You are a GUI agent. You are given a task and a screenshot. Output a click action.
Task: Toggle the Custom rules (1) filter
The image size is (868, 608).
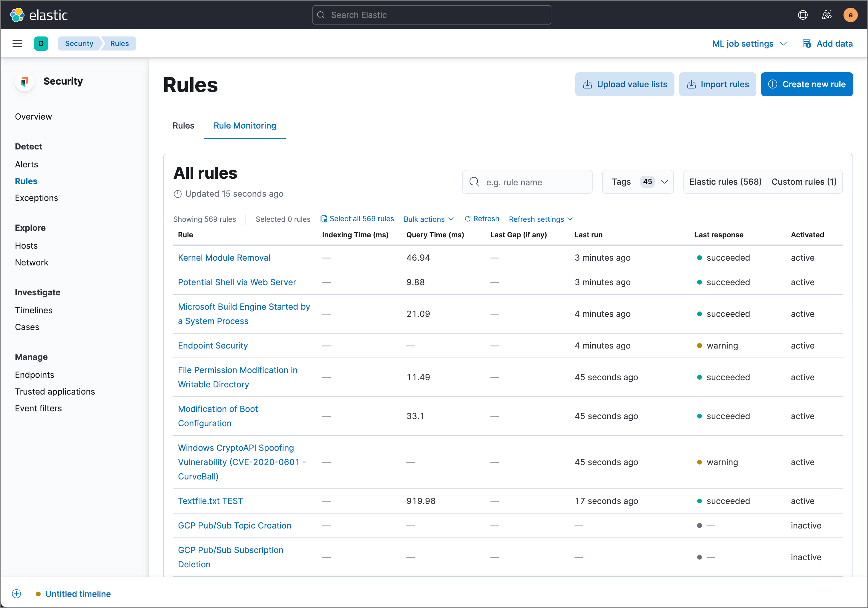click(x=804, y=182)
